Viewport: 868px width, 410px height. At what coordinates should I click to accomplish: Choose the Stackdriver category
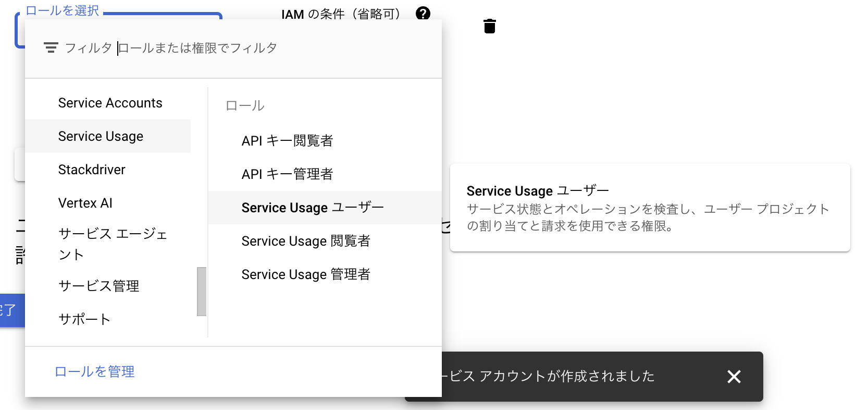click(92, 170)
